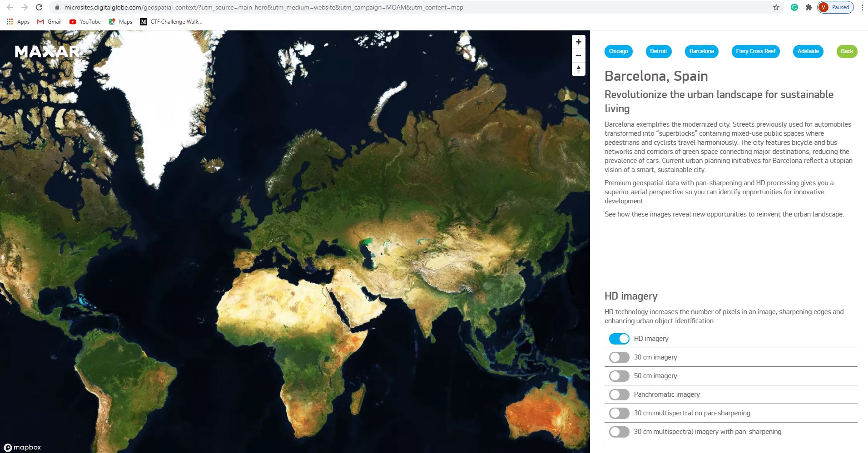Viewport: 868px width, 453px height.
Task: Zoom in on the map
Action: pos(578,41)
